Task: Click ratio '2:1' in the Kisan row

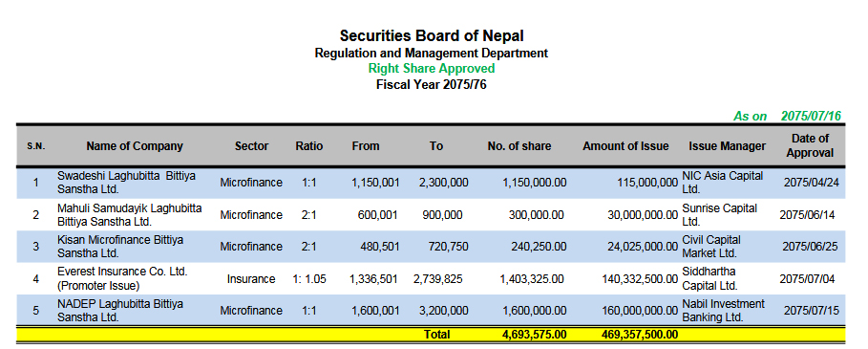Action: point(308,247)
